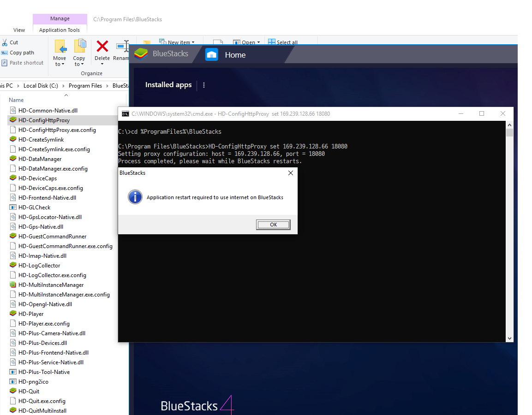Expand the Copy to dropdown arrow
The image size is (532, 415).
(83, 64)
